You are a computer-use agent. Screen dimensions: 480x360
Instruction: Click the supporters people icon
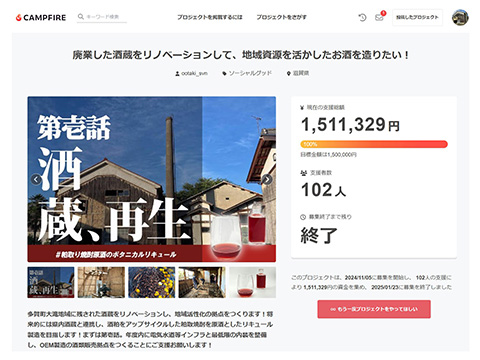pos(303,173)
